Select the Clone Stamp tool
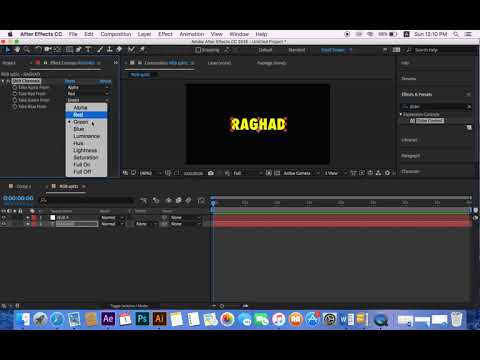480x360 pixels. pyautogui.click(x=109, y=50)
